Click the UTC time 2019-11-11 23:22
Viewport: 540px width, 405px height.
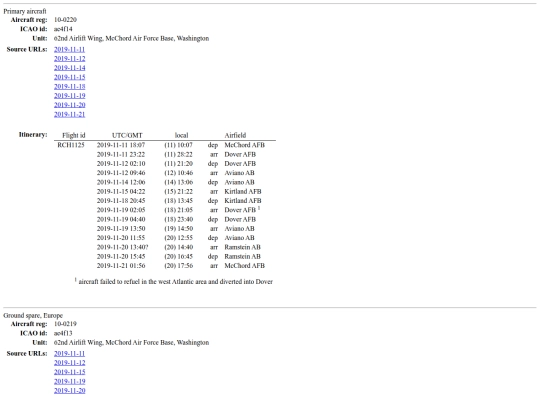tap(121, 154)
